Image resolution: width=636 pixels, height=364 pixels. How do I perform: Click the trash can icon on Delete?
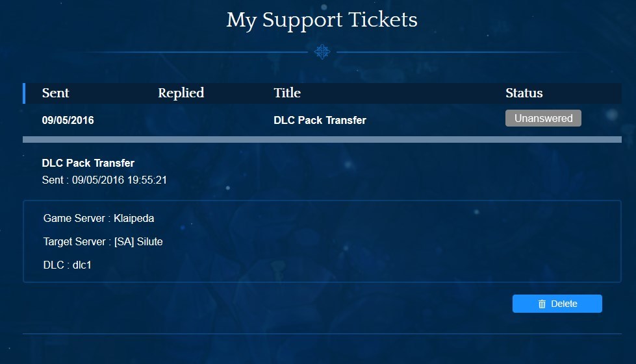pos(542,304)
